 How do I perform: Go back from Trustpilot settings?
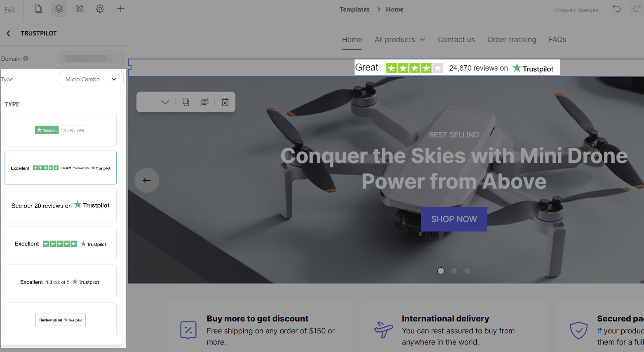(8, 33)
